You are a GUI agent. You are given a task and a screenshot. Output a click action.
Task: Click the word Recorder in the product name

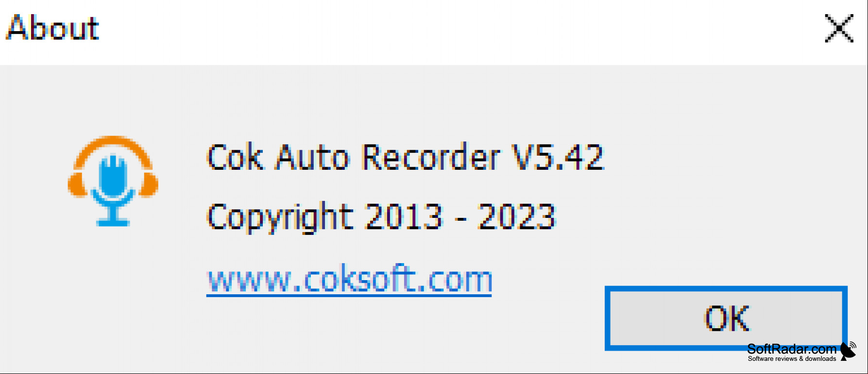(431, 157)
